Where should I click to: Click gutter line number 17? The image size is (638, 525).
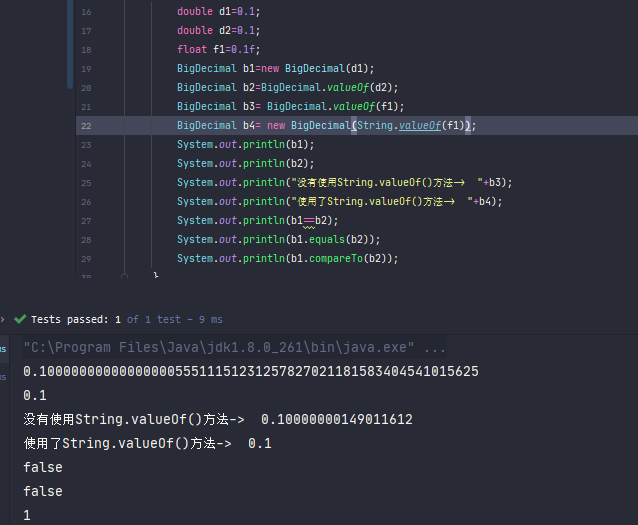(86, 31)
